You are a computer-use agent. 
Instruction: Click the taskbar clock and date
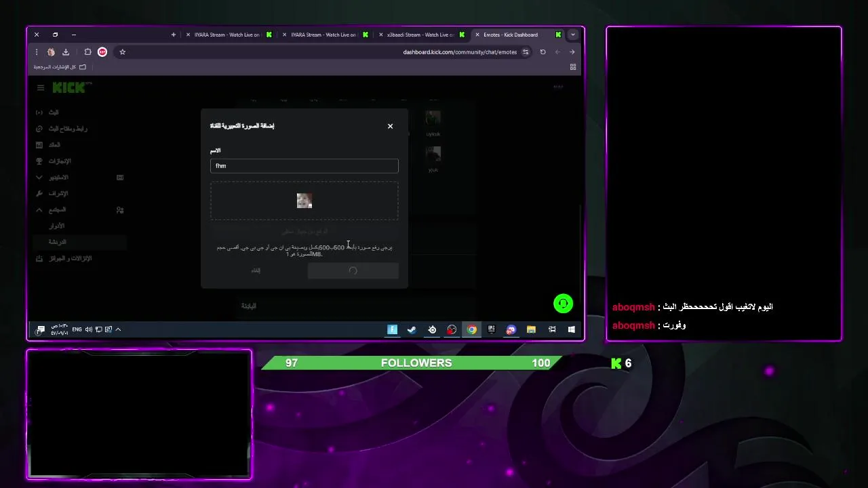[x=60, y=329]
